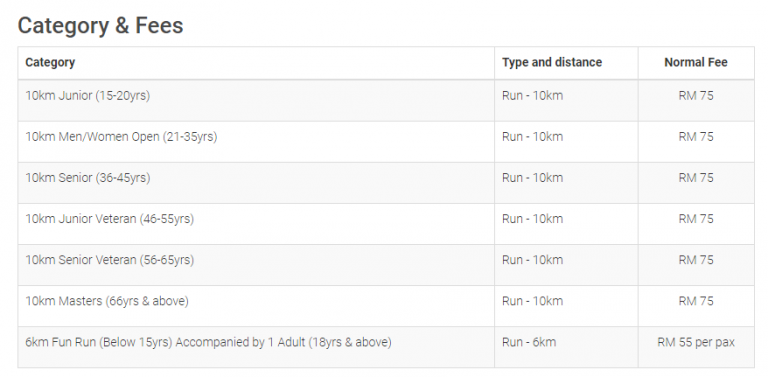
Task: Click Run - 6km distance cell
Action: coord(529,342)
